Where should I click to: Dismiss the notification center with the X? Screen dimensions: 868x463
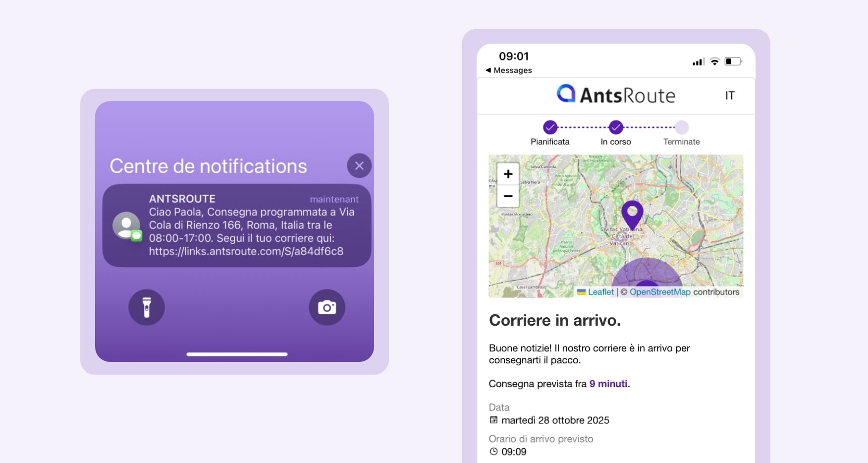click(359, 165)
